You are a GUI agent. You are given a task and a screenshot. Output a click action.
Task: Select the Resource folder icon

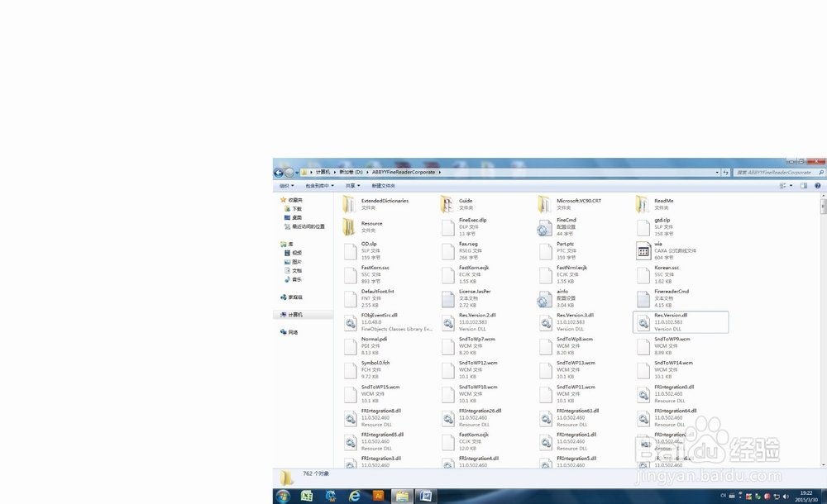coord(349,226)
